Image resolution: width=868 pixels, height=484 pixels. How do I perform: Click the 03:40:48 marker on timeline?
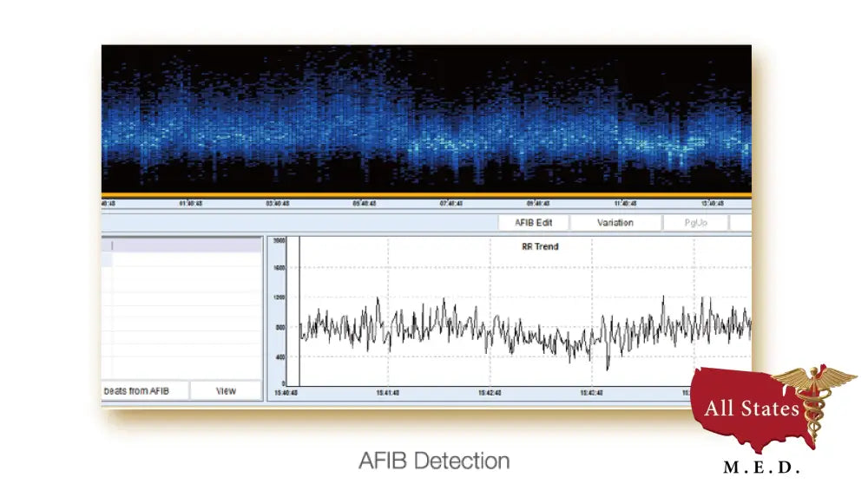click(x=278, y=204)
